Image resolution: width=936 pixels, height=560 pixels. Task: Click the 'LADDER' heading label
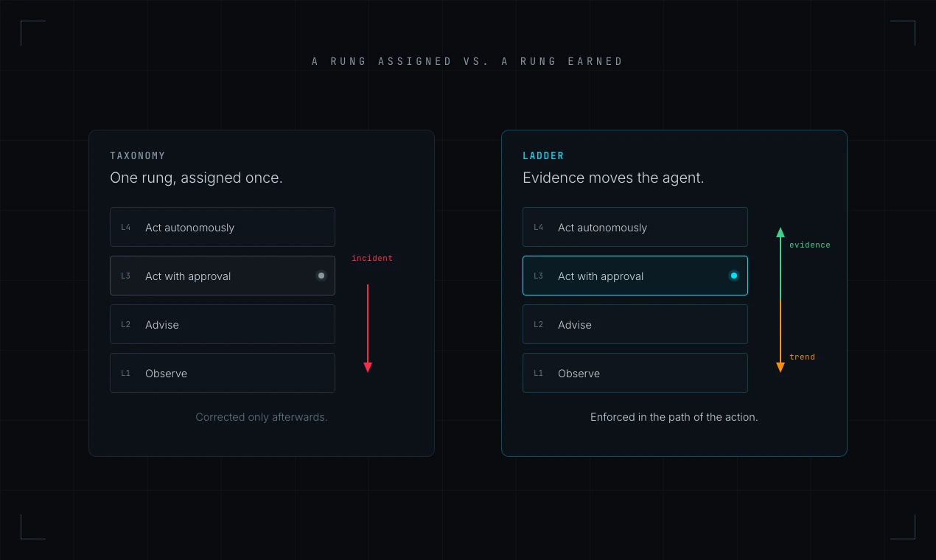543,155
